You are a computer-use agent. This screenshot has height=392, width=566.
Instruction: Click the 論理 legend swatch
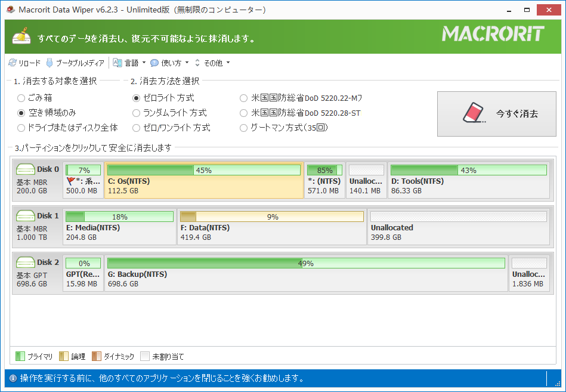[x=64, y=356]
